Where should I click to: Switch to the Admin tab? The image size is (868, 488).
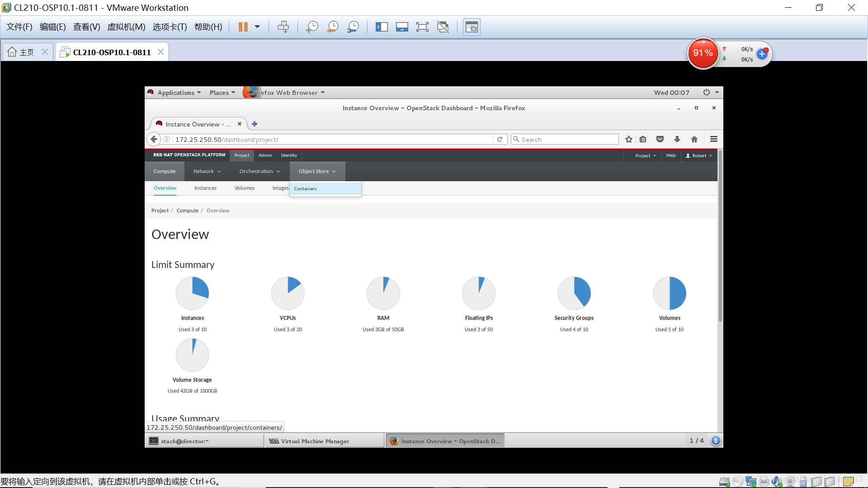[x=265, y=155]
